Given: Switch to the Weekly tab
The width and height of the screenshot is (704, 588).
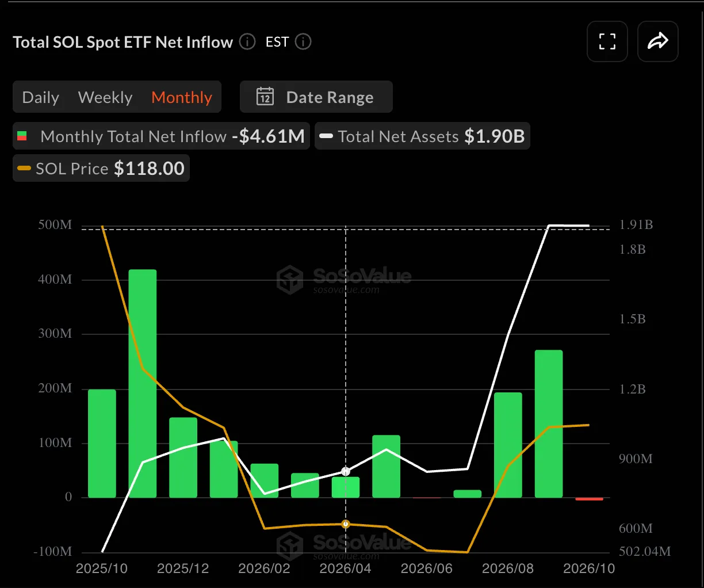Looking at the screenshot, I should [105, 97].
